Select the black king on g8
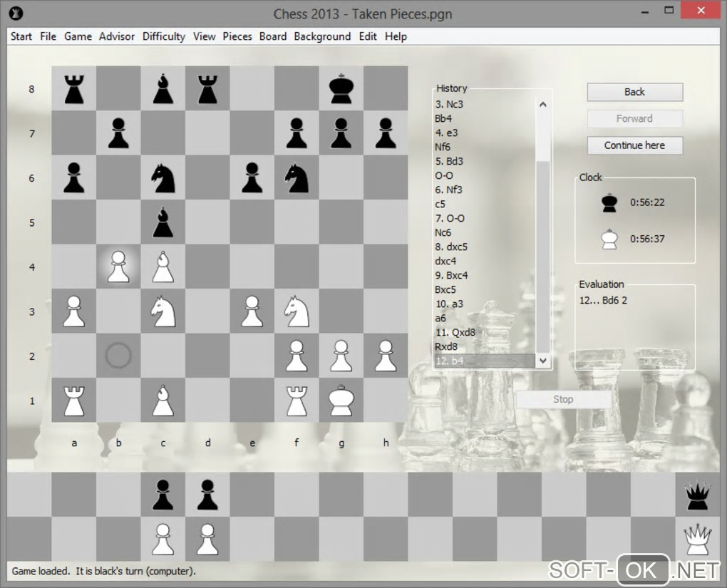The image size is (727, 588). (x=341, y=88)
